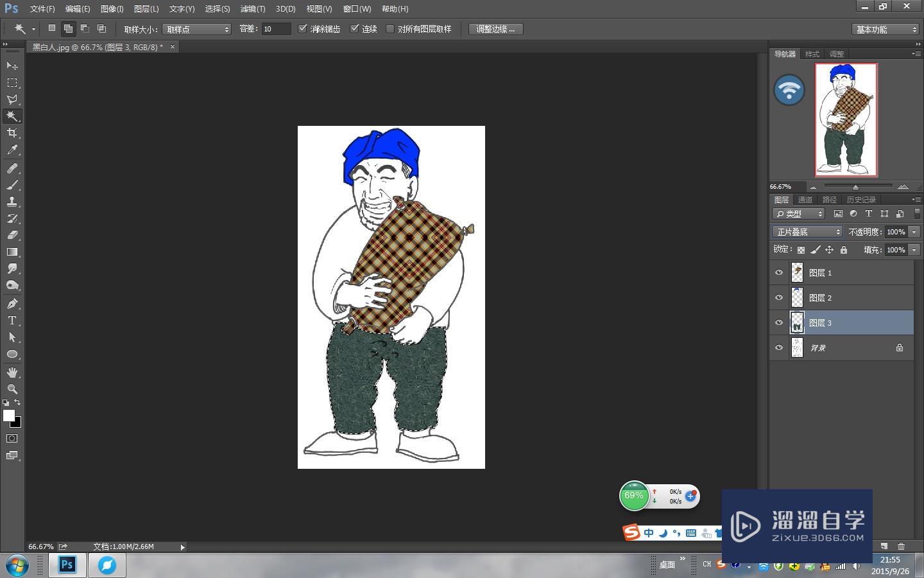Select the Sponge tool
The width and height of the screenshot is (924, 578).
[12, 285]
